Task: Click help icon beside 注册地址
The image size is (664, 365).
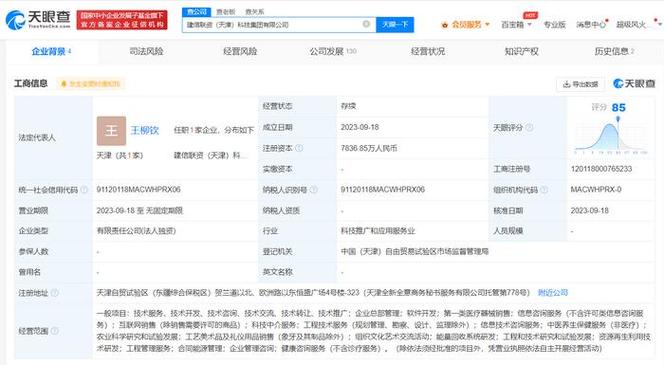Action: pyautogui.click(x=55, y=293)
